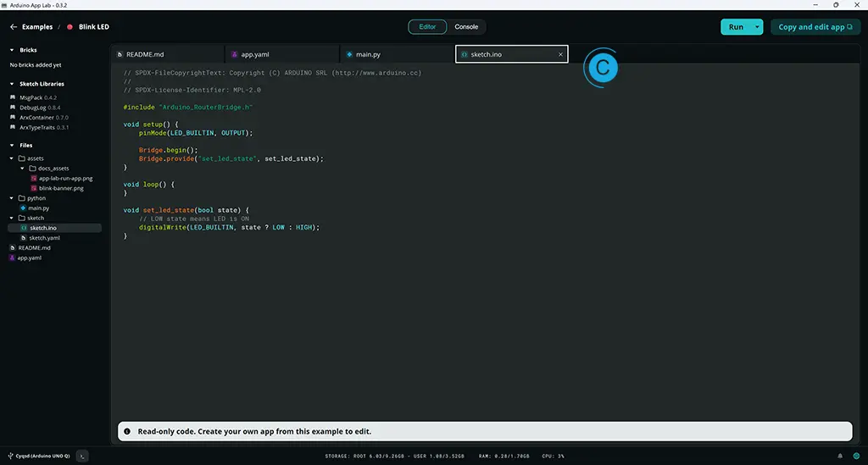This screenshot has width=868, height=465.
Task: Click the SPDX-License-Identifier comment line
Action: (x=192, y=90)
